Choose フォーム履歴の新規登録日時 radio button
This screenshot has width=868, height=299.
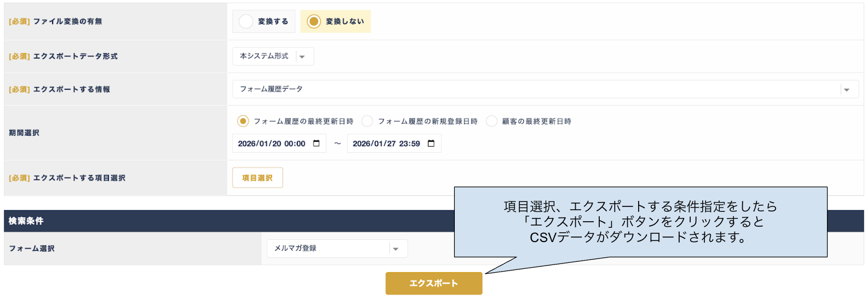click(367, 121)
